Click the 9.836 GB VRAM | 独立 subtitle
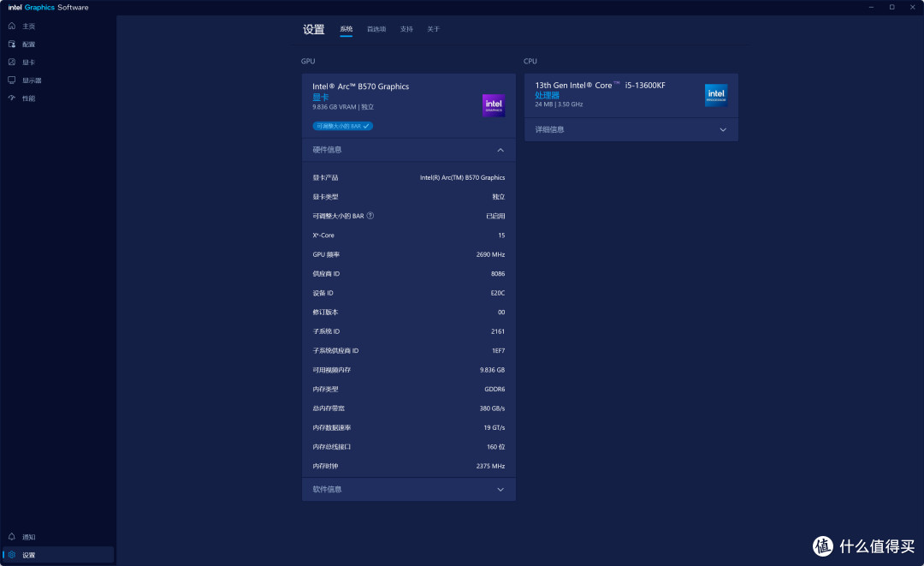924x566 pixels. (343, 107)
